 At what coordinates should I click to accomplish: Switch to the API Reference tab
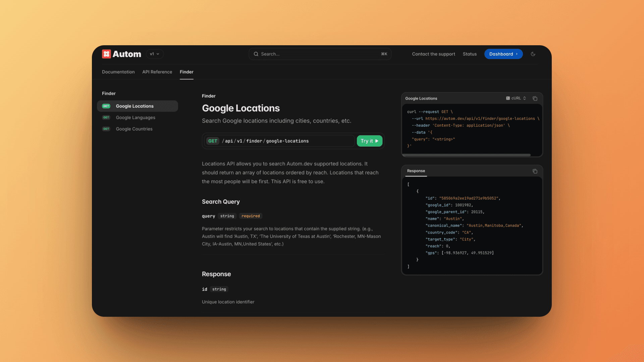point(157,72)
